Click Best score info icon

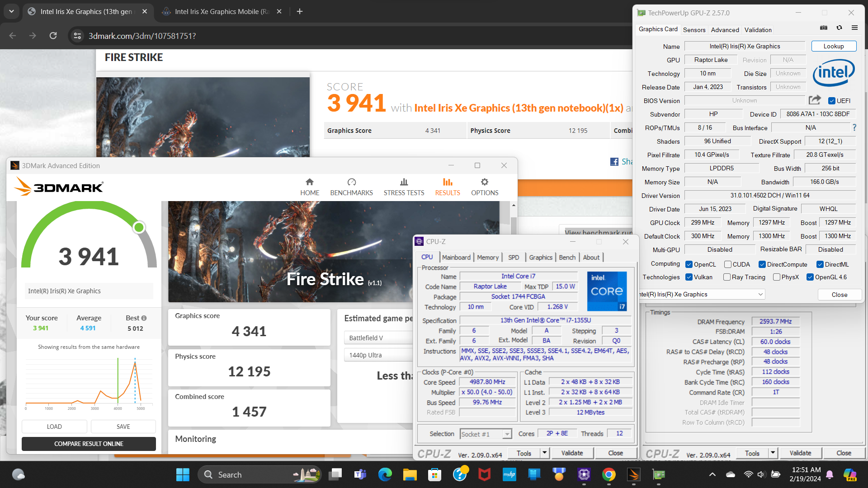pyautogui.click(x=144, y=318)
